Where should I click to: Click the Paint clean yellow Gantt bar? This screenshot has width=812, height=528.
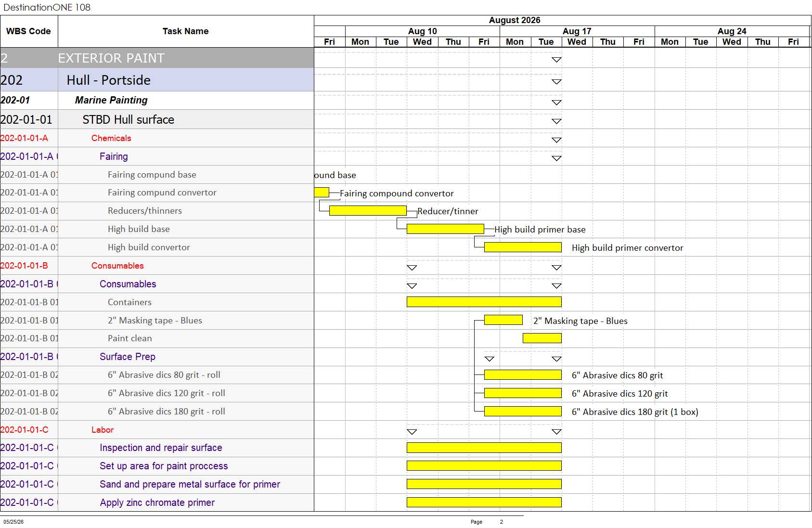click(x=542, y=338)
